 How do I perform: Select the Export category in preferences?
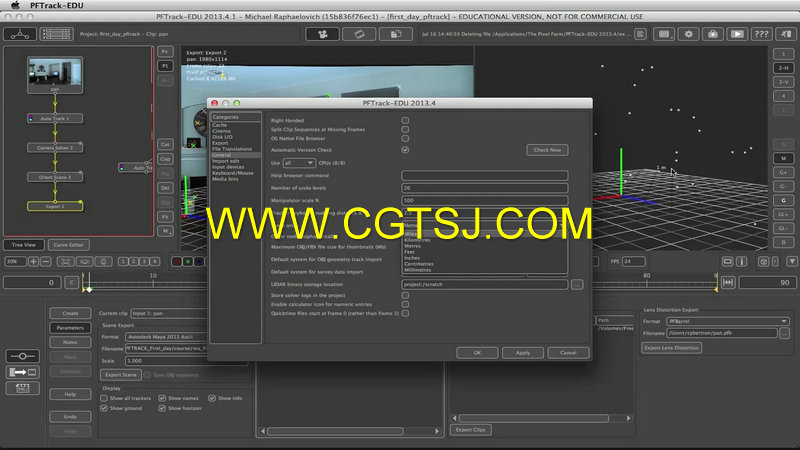coord(220,143)
